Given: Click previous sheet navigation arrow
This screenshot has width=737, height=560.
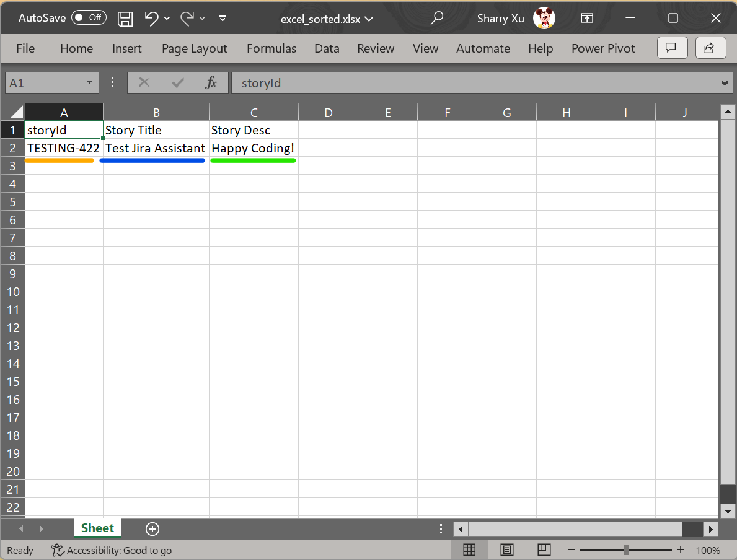Looking at the screenshot, I should 21,528.
